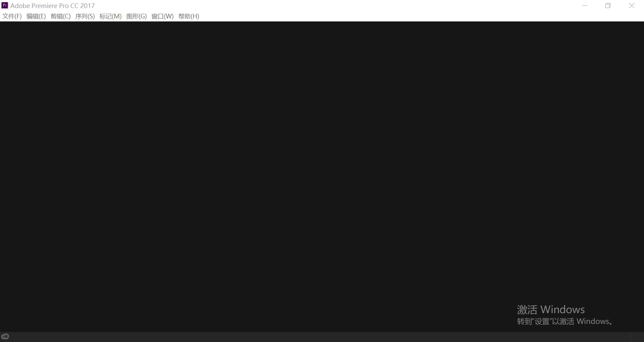Open the 图形(G) menu

pos(137,16)
